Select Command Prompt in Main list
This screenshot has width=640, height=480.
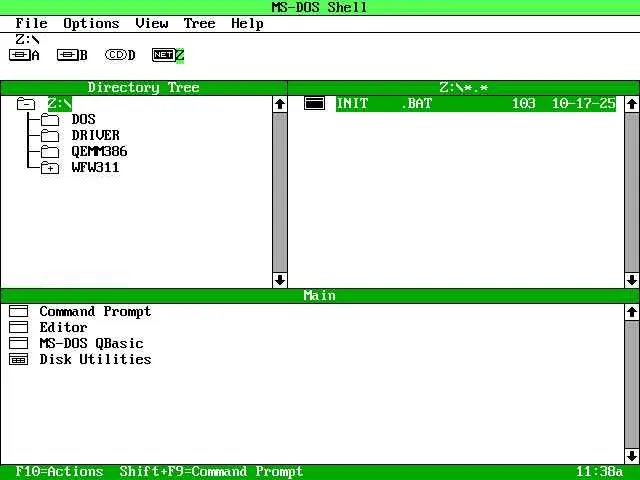coord(95,311)
